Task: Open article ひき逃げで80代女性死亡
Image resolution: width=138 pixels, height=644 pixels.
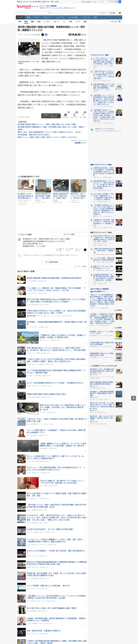Action: coord(50,529)
